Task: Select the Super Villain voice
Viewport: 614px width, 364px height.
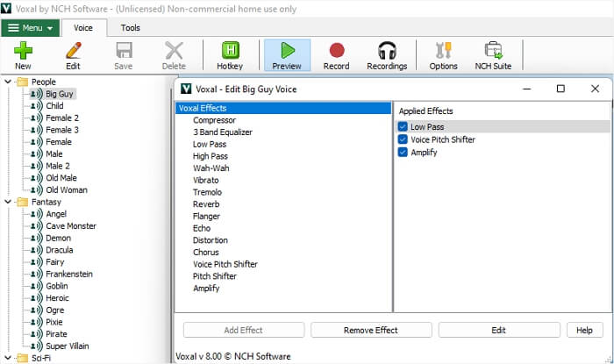Action: [68, 346]
